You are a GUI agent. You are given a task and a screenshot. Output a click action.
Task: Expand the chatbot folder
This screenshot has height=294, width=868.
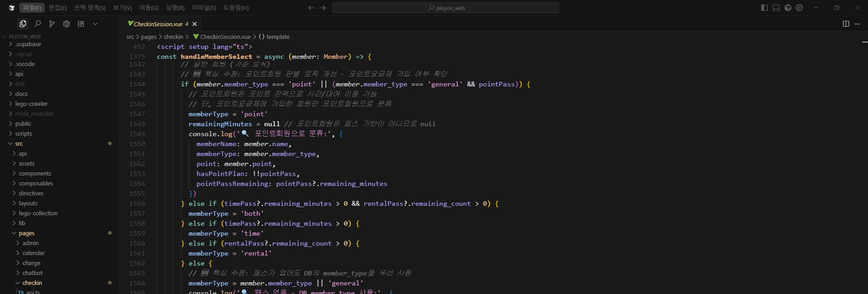point(59,273)
